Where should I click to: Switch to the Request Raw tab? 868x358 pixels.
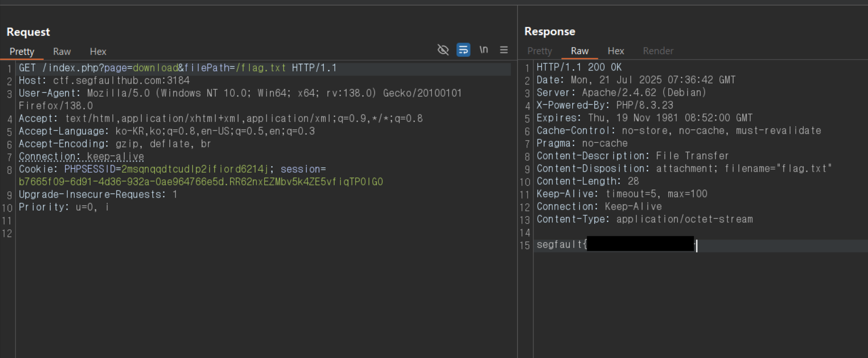(62, 52)
